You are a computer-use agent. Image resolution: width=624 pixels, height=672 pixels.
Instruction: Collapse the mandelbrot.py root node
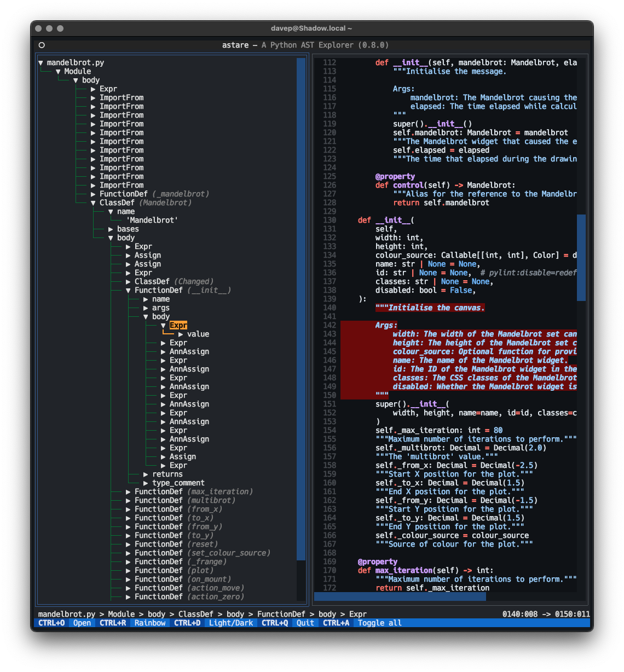click(x=41, y=63)
